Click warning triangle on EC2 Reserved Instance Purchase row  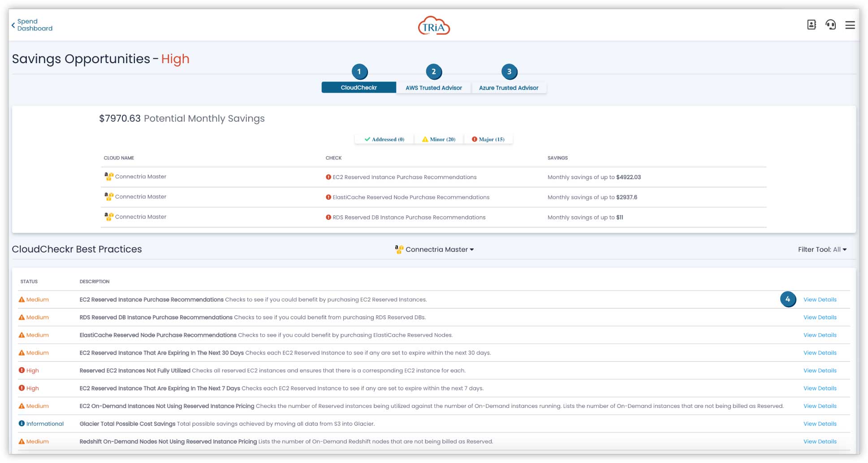coord(22,300)
